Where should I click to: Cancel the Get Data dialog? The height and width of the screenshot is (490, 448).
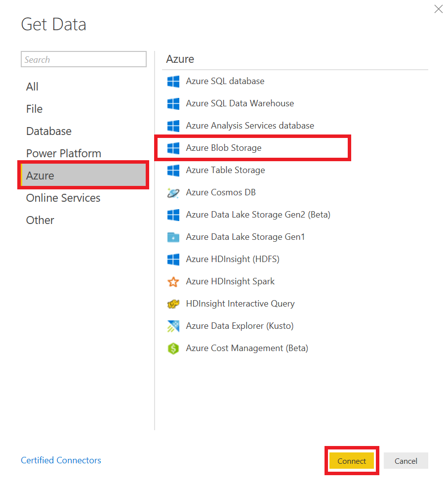point(406,461)
